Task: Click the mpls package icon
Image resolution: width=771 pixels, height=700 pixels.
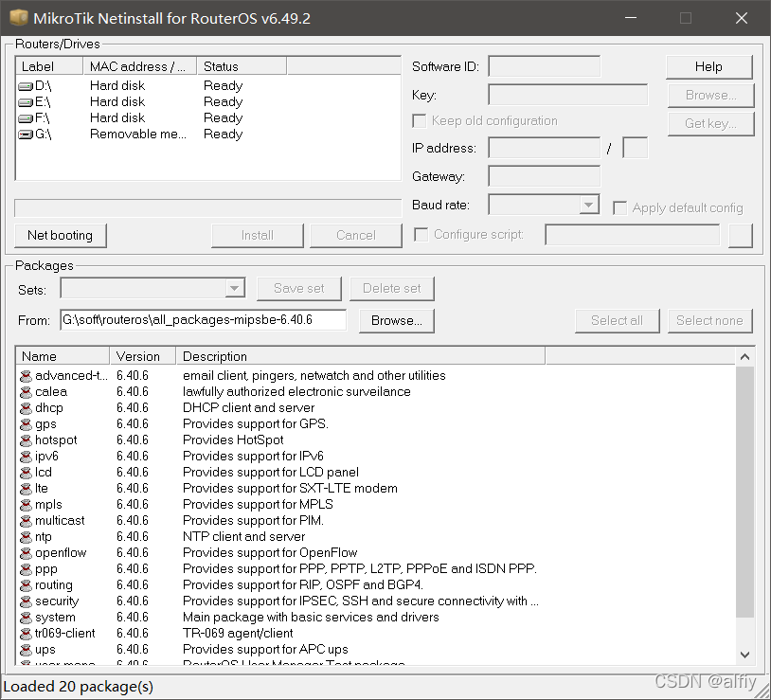Action: click(x=26, y=505)
